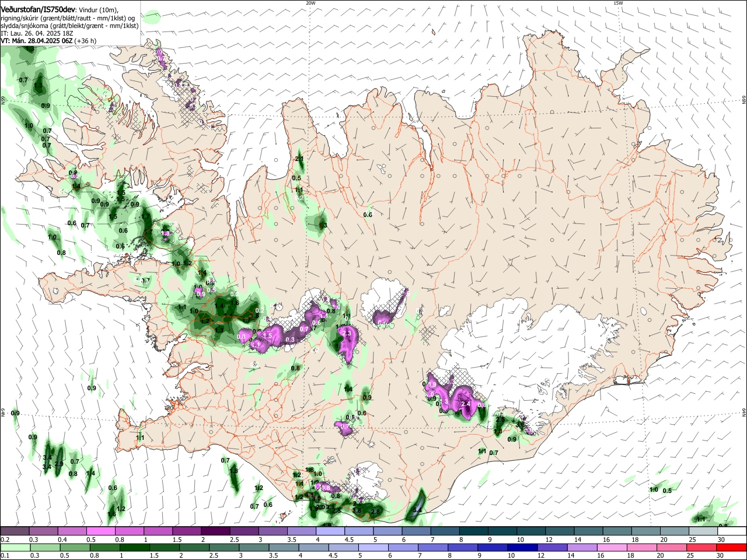
Task: Click the slydda/snjókoma legend description line
Action: coord(69,26)
